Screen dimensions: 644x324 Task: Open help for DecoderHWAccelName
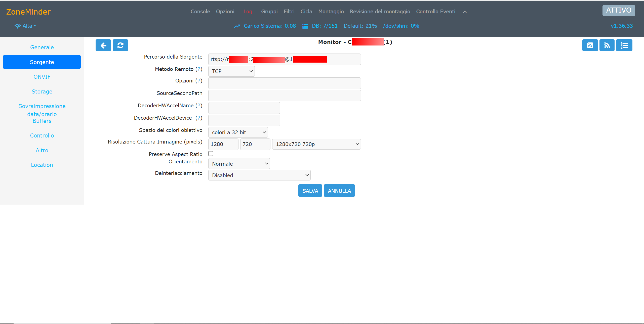pos(199,106)
